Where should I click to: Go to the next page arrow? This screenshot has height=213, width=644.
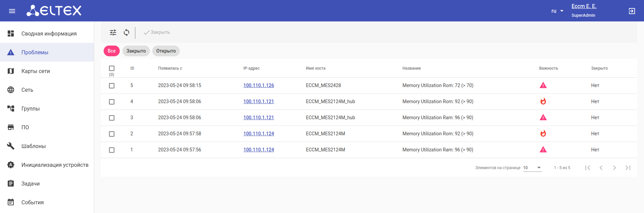tap(614, 168)
